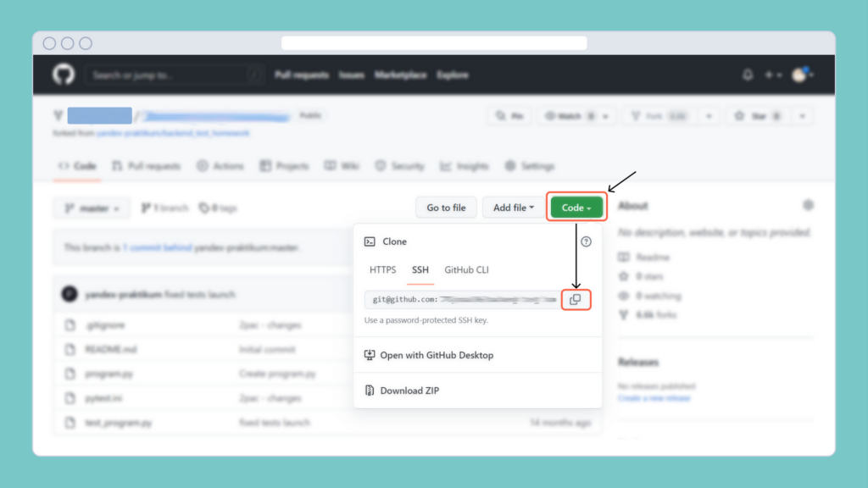Viewport: 868px width, 488px height.
Task: Open the notifications bell
Action: coord(748,75)
